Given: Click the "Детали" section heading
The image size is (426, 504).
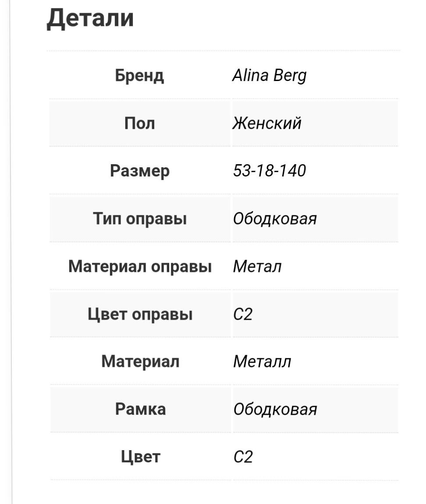Looking at the screenshot, I should (90, 19).
